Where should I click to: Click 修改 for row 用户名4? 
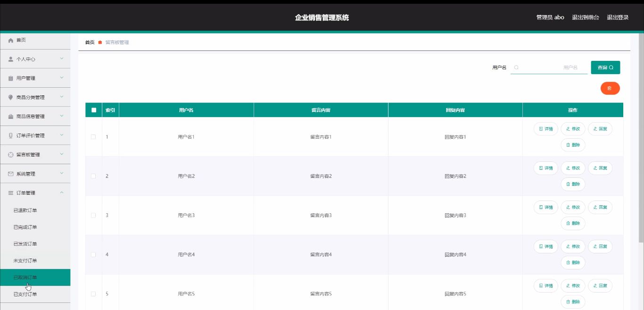pyautogui.click(x=573, y=246)
